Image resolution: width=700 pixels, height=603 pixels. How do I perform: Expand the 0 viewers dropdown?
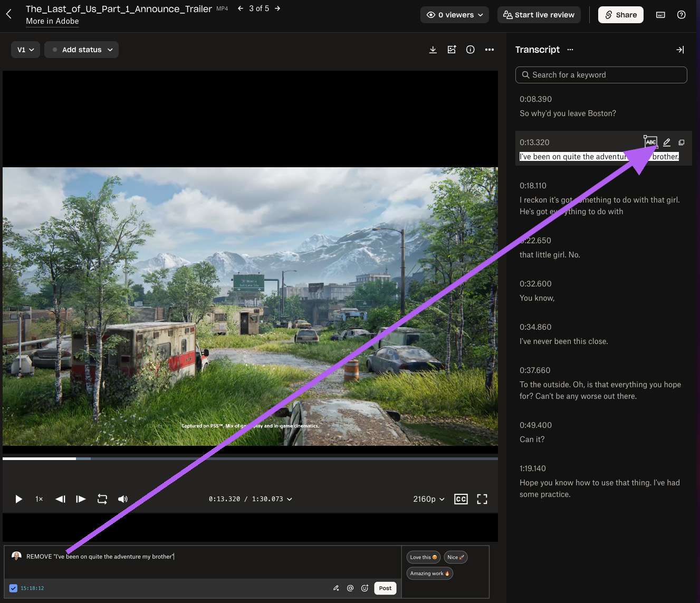[x=455, y=15]
